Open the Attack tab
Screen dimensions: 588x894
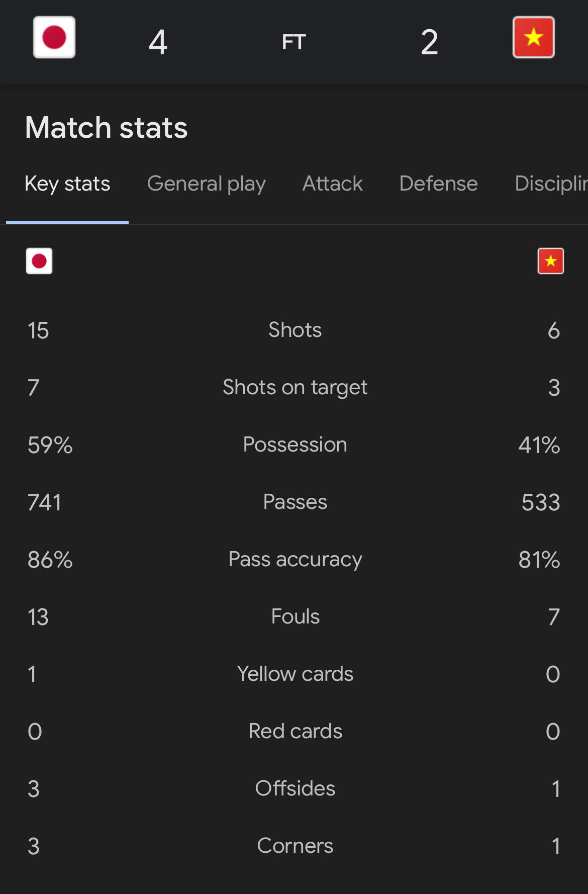[332, 184]
